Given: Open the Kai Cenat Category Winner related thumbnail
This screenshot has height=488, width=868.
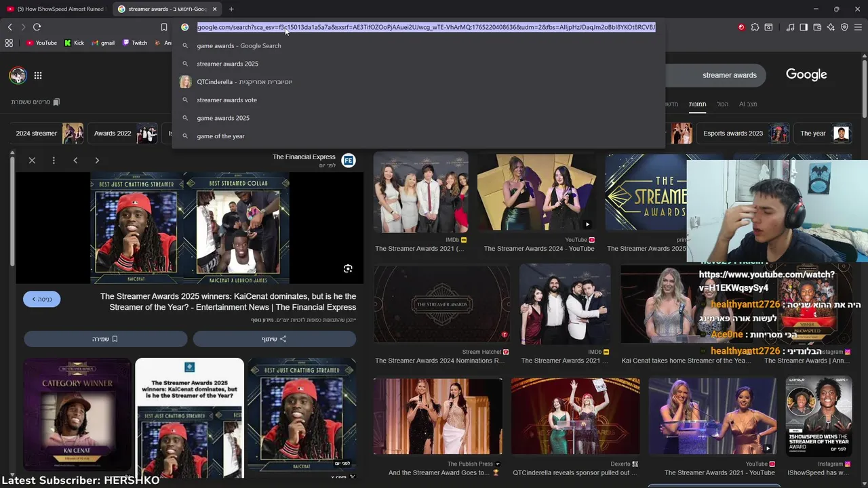Looking at the screenshot, I should [x=77, y=414].
